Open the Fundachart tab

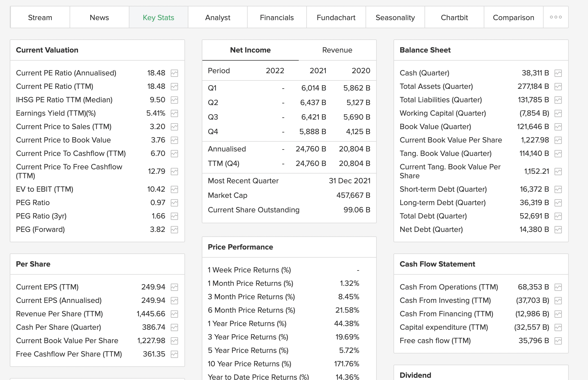click(336, 18)
